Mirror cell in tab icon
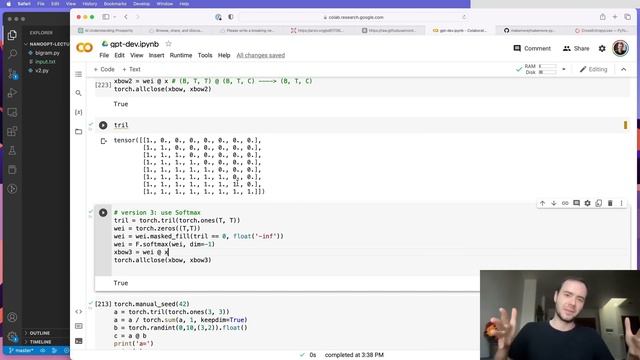The height and width of the screenshot is (360, 640). 598,203
